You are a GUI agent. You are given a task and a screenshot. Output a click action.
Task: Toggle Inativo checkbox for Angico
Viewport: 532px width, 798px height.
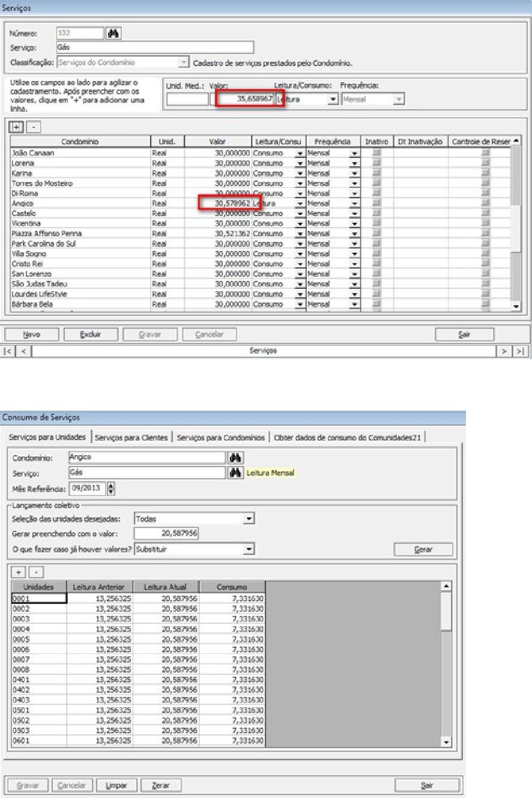click(x=376, y=204)
